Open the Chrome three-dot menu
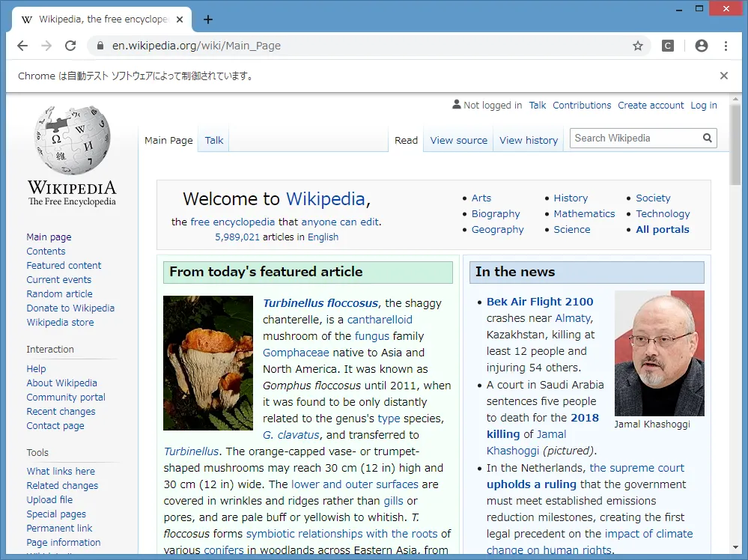Image resolution: width=748 pixels, height=560 pixels. [x=726, y=46]
